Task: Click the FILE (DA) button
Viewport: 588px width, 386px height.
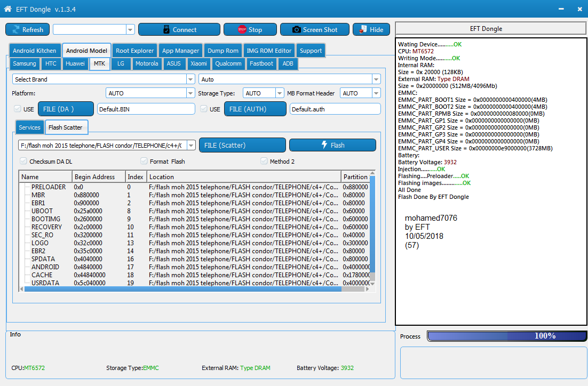Action: 66,109
